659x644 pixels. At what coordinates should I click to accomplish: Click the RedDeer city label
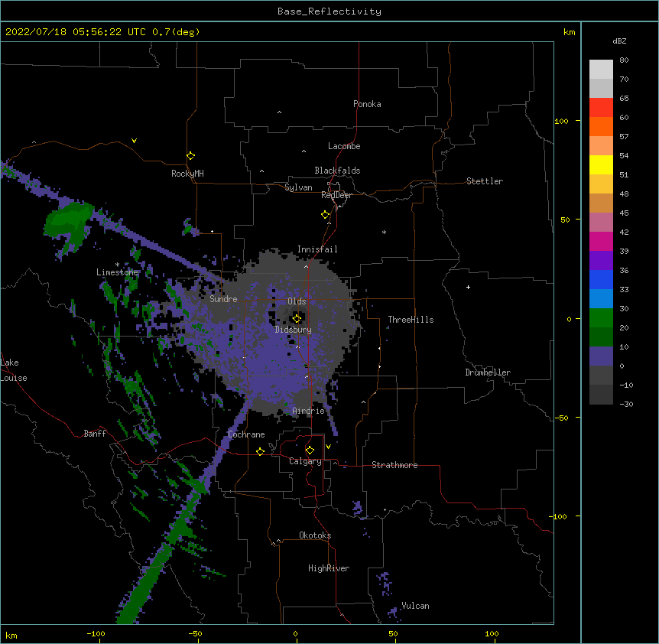click(x=336, y=195)
